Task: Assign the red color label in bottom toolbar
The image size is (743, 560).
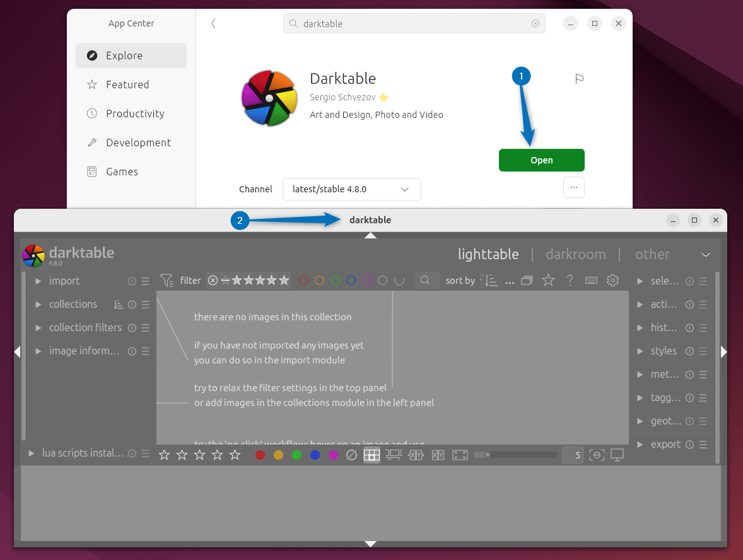Action: point(260,454)
